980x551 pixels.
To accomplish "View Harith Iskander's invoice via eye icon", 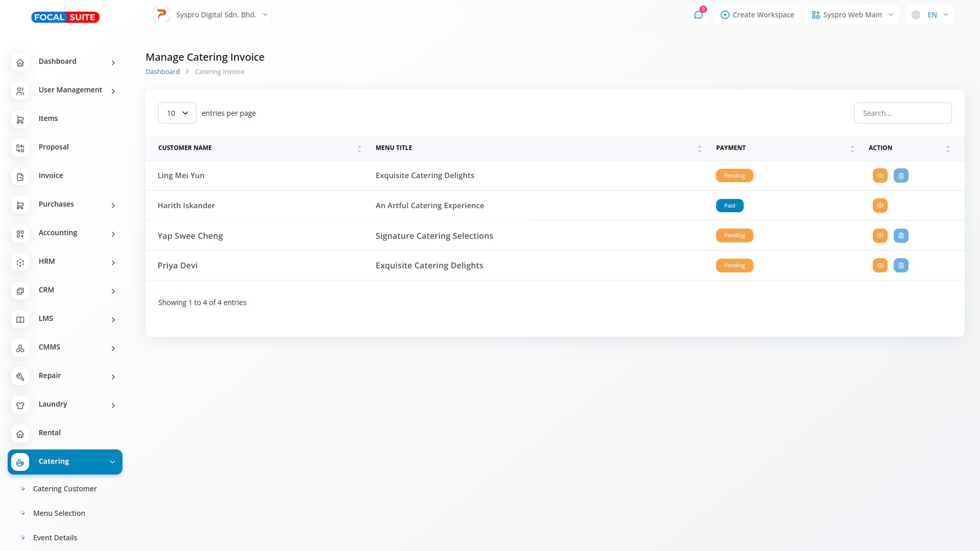I will (880, 206).
